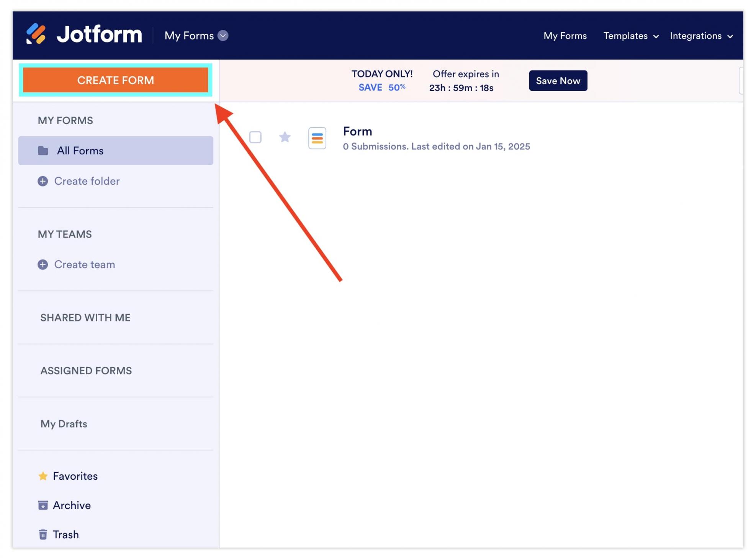Toggle the favorite star on Form
Image resolution: width=756 pixels, height=559 pixels.
tap(285, 137)
